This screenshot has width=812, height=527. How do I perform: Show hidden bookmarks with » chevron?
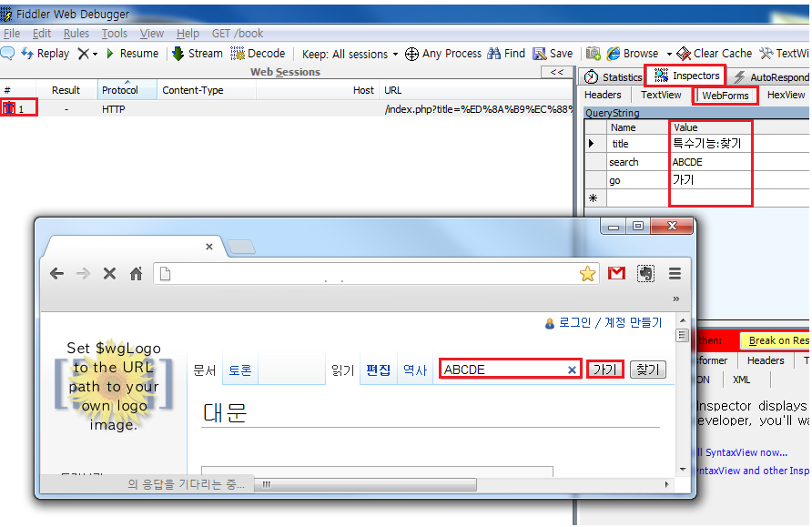tap(675, 299)
